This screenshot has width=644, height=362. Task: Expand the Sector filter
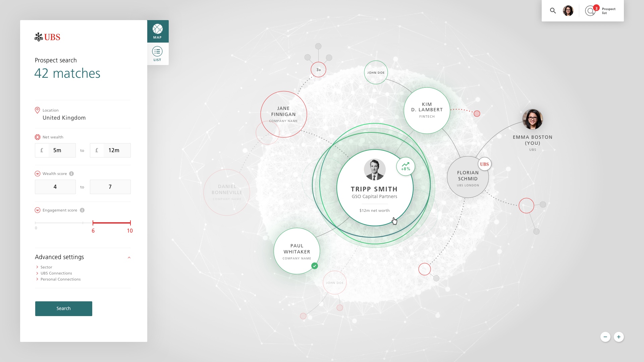point(46,267)
